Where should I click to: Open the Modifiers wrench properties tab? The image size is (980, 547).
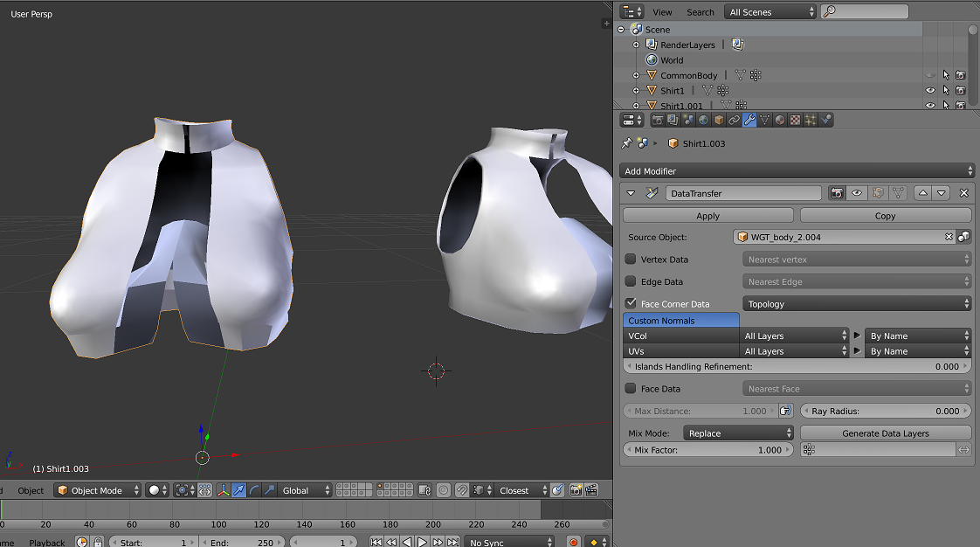tap(749, 120)
